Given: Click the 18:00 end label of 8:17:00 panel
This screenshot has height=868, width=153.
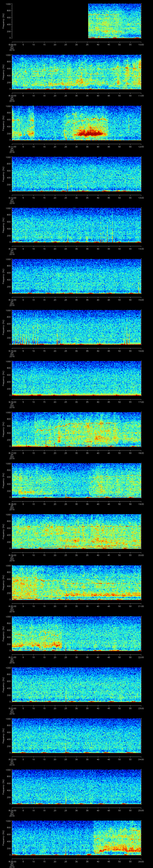Looking at the screenshot, I should pyautogui.click(x=141, y=453).
